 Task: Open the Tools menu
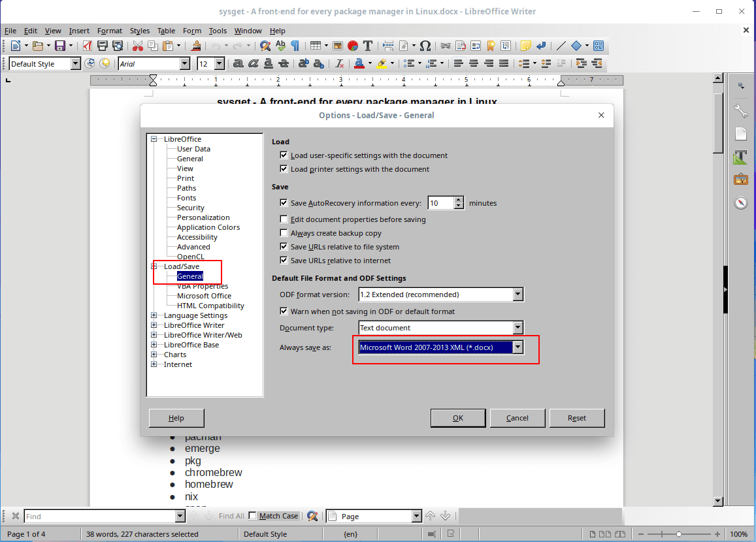pyautogui.click(x=218, y=31)
